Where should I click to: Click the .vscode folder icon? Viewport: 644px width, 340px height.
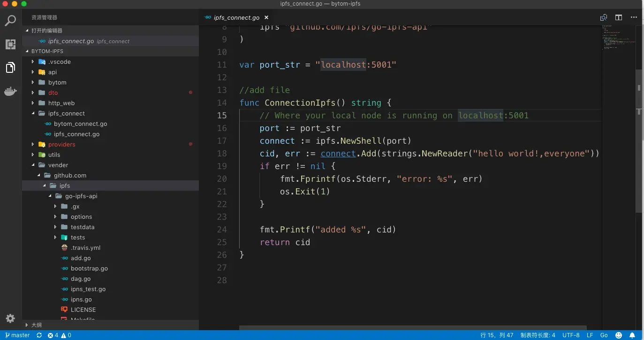(x=42, y=62)
